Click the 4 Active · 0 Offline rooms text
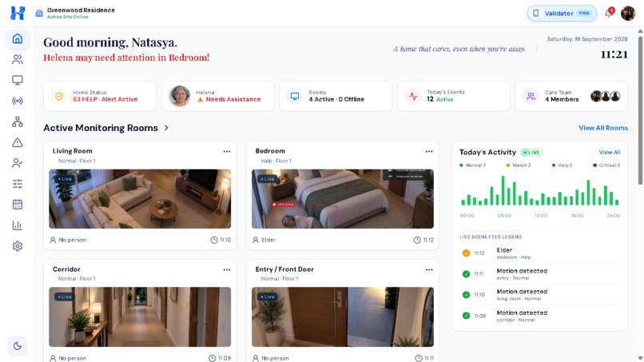This screenshot has height=362, width=644. point(336,99)
